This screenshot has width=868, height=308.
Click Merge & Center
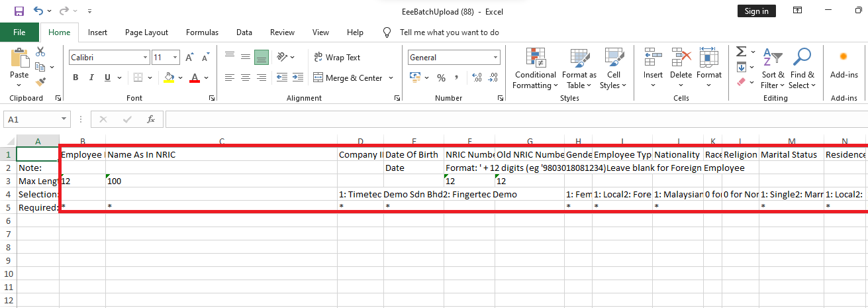348,77
